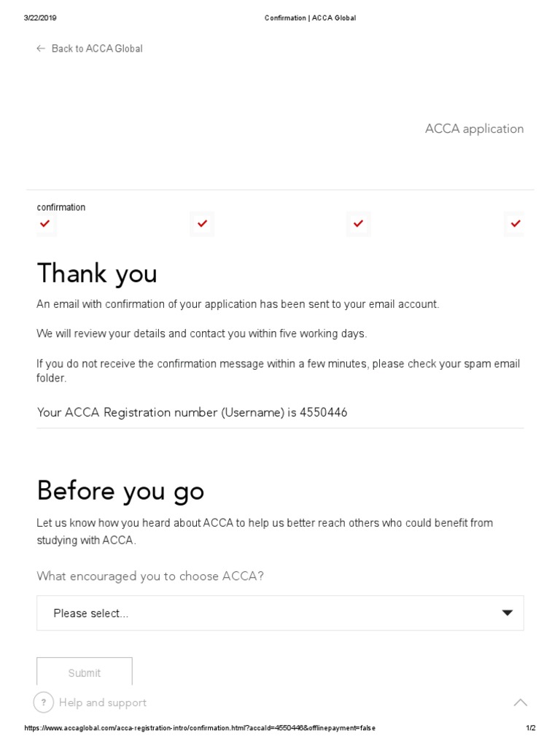560x747 pixels.
Task: Click the question mark help icon
Action: (44, 703)
